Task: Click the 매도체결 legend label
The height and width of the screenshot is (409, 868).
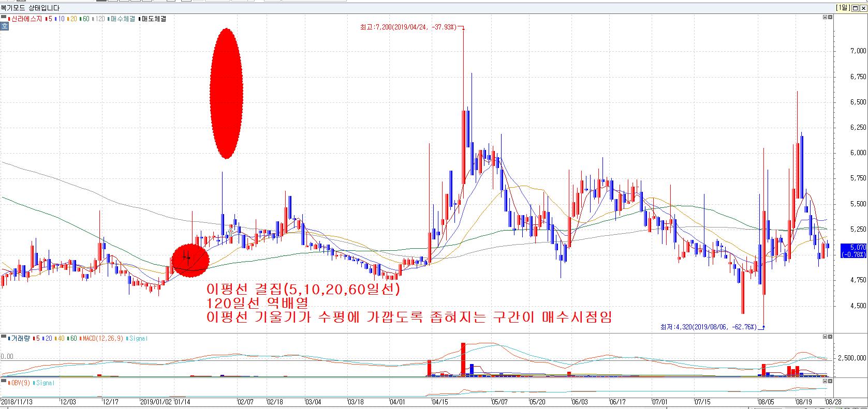Action: (x=153, y=19)
